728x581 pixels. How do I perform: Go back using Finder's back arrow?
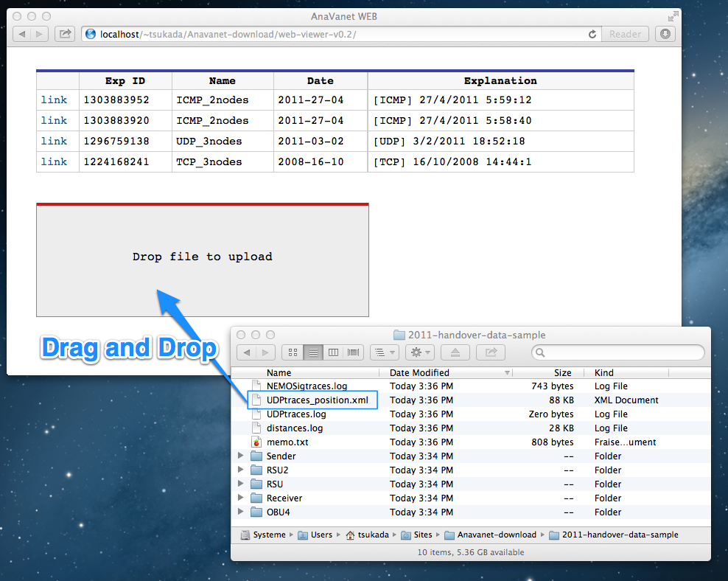pyautogui.click(x=248, y=352)
